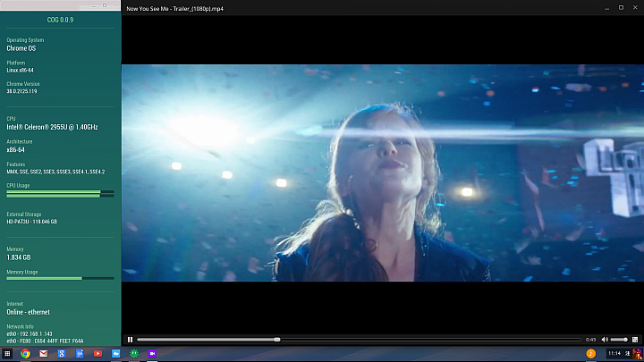This screenshot has height=362, width=644.
Task: Maximize the COG window
Action: coord(105,5)
